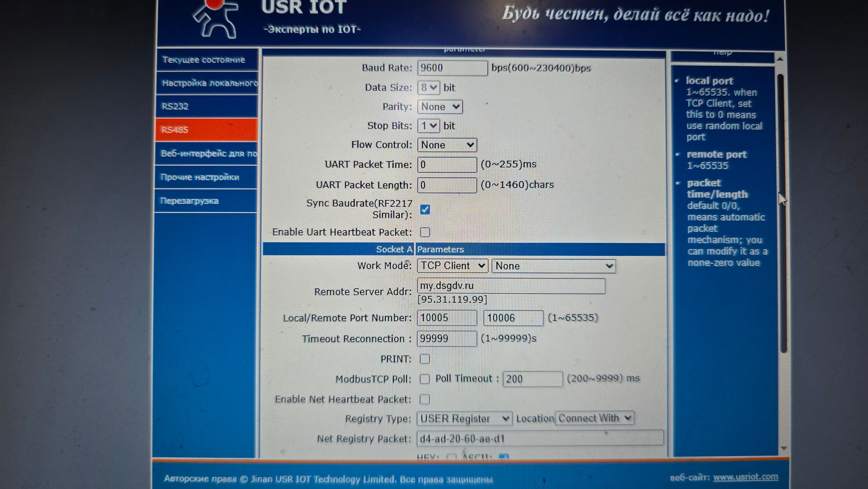This screenshot has width=868, height=489.
Task: Enable ModbusTCP Poll checkbox
Action: (x=425, y=379)
